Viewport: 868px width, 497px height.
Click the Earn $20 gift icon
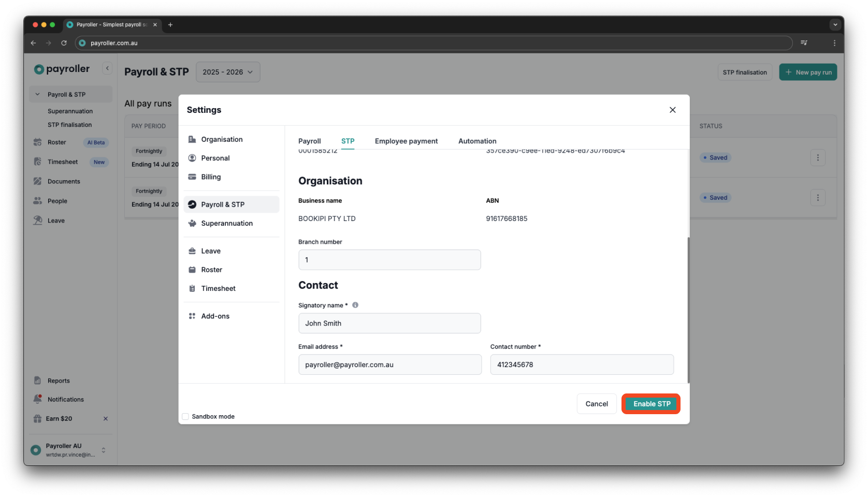coord(38,418)
